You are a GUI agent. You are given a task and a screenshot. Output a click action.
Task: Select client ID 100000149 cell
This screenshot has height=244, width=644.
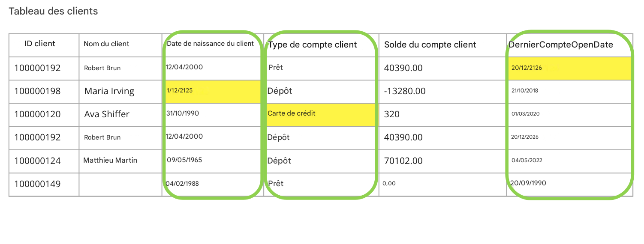(38, 184)
